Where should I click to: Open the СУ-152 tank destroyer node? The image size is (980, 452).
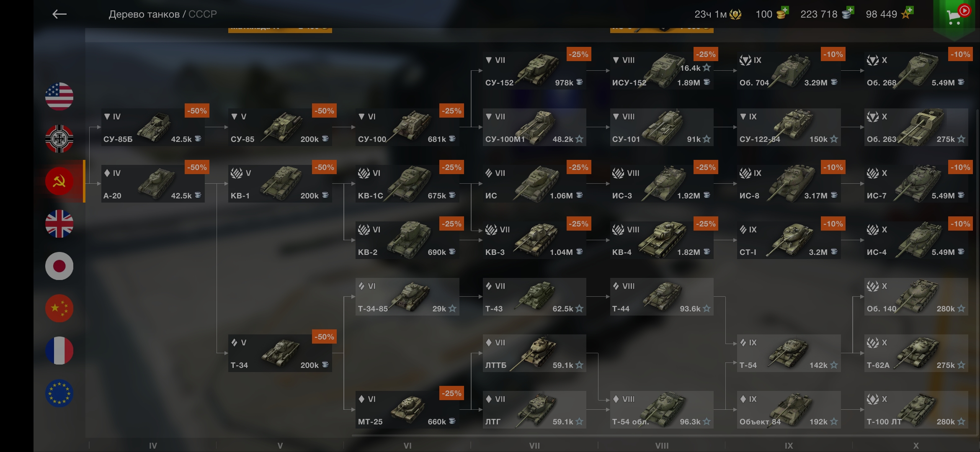click(534, 71)
